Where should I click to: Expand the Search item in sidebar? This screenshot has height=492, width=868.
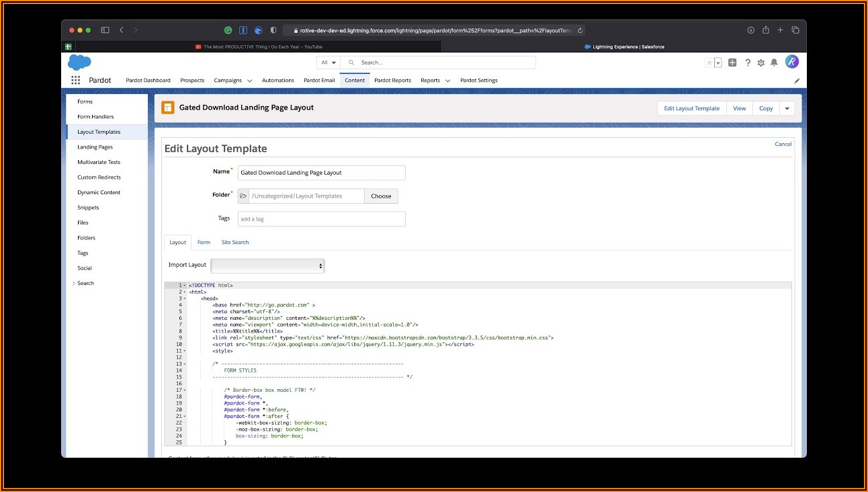click(74, 284)
